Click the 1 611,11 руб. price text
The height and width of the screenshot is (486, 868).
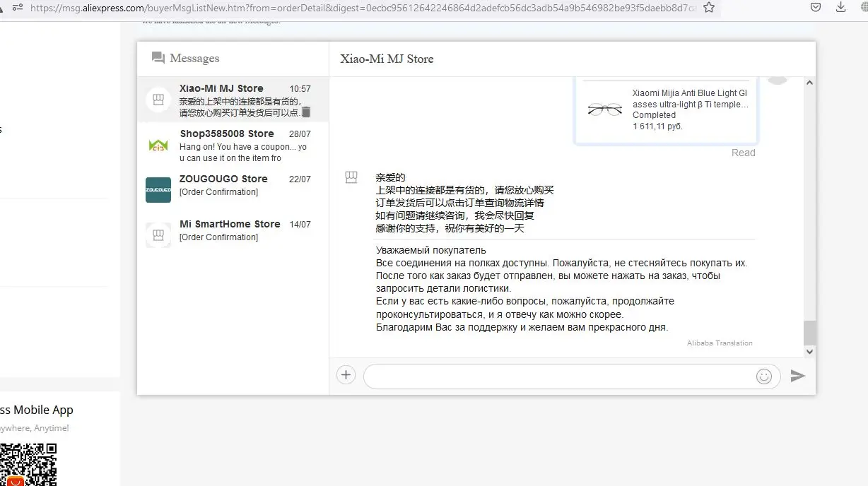pos(657,126)
